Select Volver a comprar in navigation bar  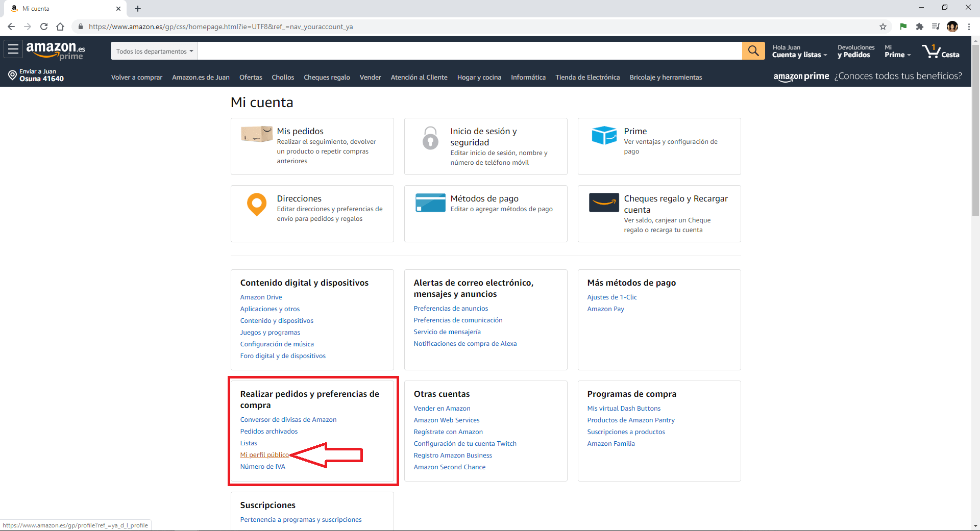click(x=137, y=78)
